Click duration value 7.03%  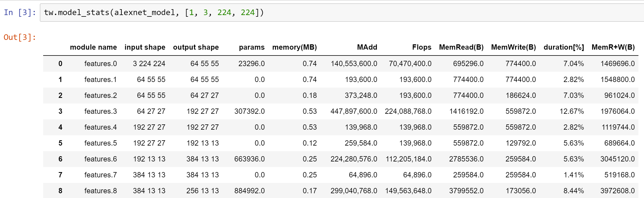tap(574, 95)
